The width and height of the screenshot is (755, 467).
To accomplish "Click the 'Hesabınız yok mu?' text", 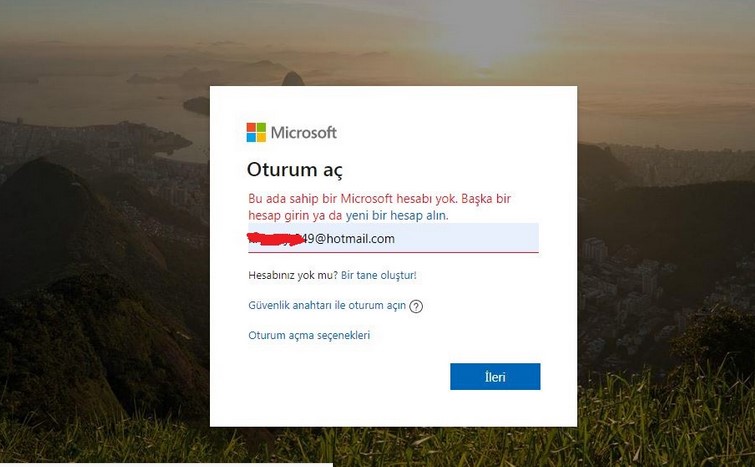I will click(x=293, y=275).
